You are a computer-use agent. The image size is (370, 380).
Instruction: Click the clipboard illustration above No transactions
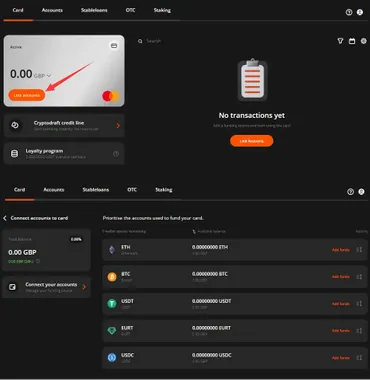click(252, 80)
